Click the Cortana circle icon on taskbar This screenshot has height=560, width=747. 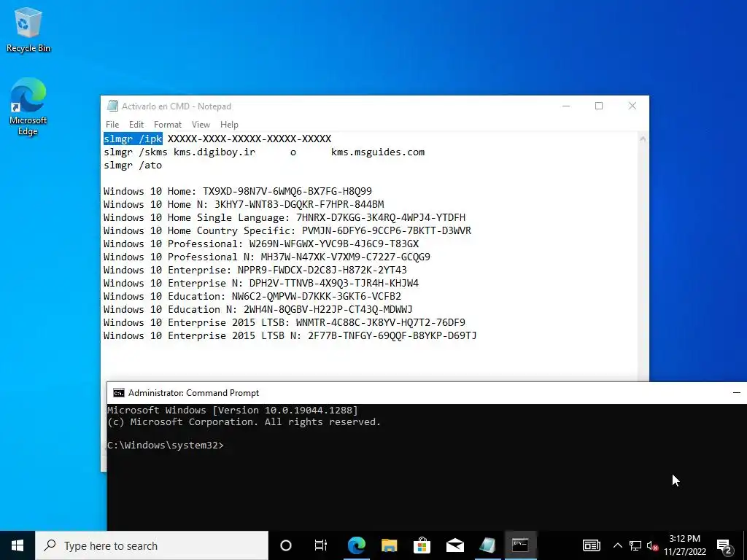click(286, 545)
